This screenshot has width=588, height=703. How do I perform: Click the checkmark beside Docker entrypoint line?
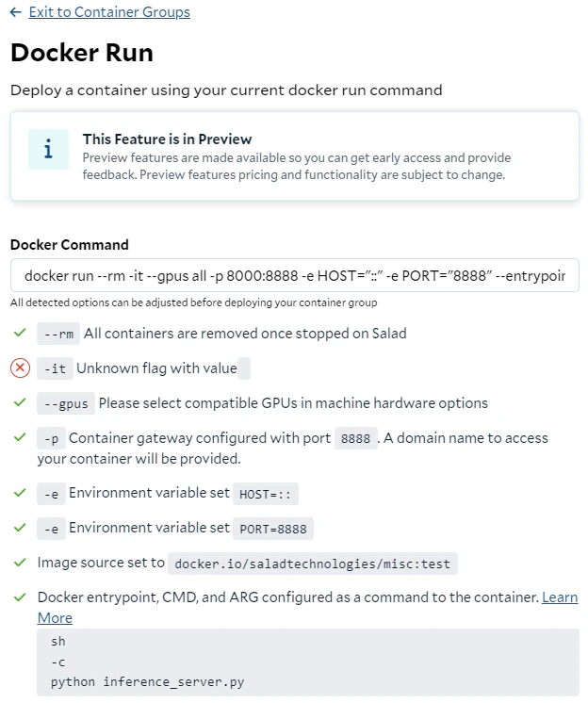point(20,597)
